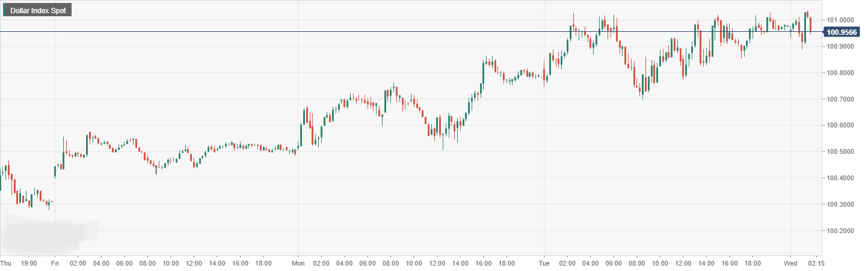Select the 100.8000 price axis value
Image resolution: width=868 pixels, height=271 pixels.
pos(841,73)
